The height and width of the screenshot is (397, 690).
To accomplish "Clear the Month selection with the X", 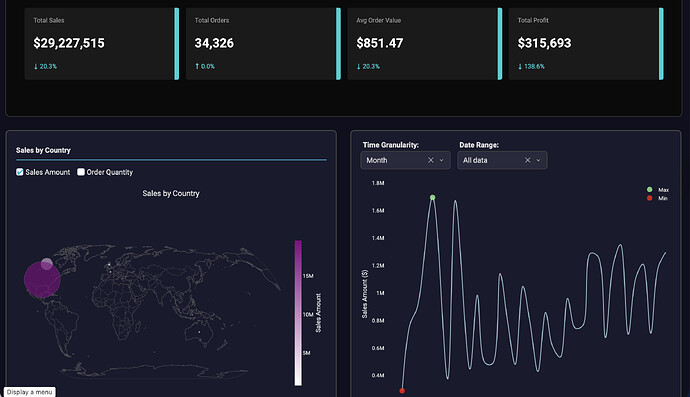I will click(x=431, y=160).
